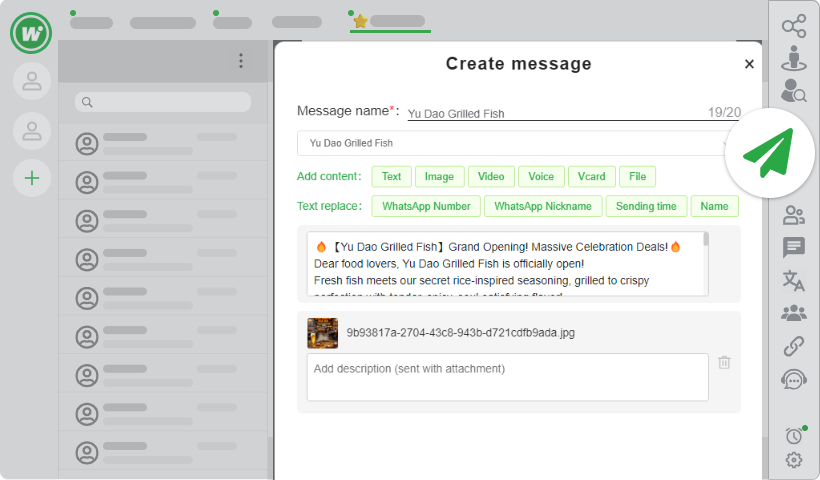Add Text content

tap(391, 177)
